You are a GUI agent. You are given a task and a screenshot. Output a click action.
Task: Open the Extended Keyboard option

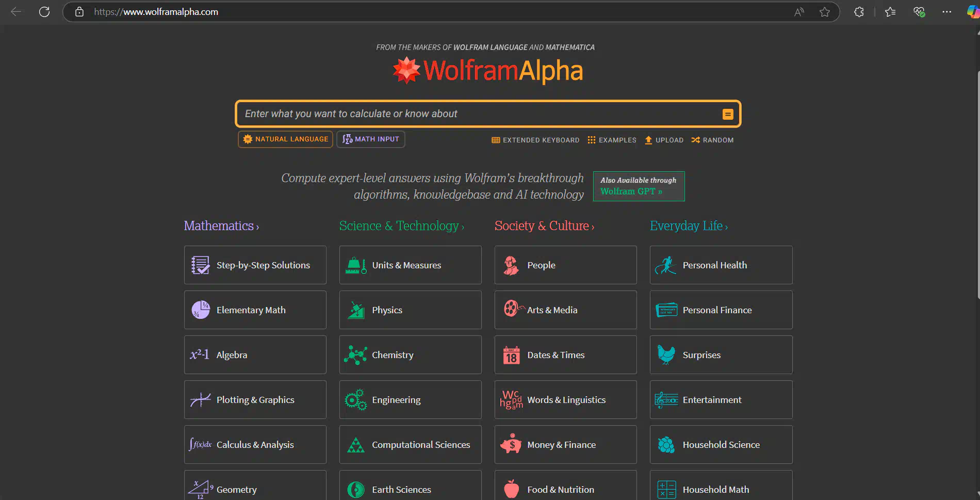[x=535, y=140]
